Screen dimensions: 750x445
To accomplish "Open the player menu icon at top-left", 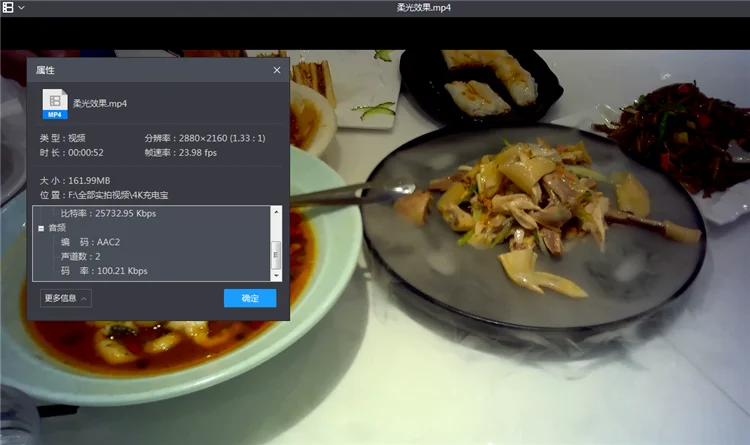I will (x=8, y=7).
